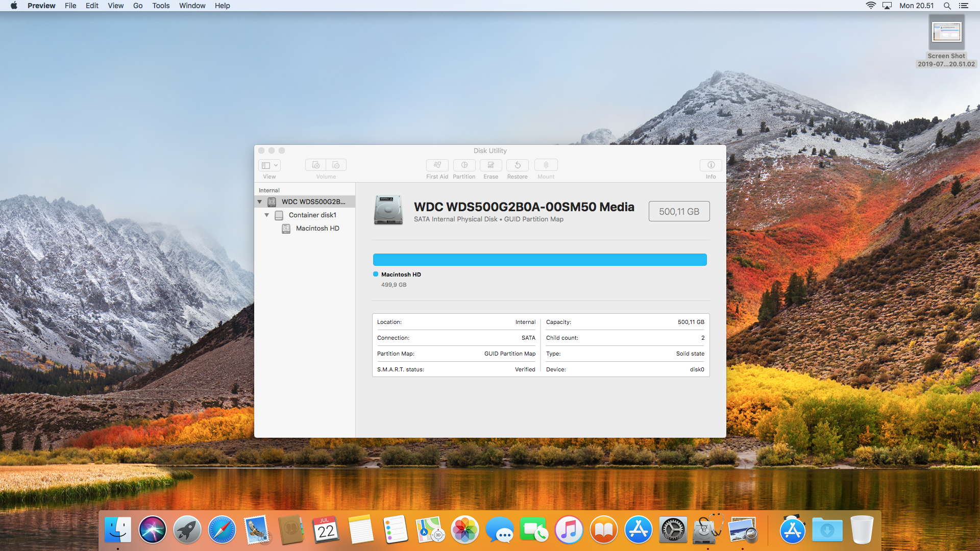Viewport: 980px width, 551px height.
Task: Click the add volume icon
Action: (x=315, y=165)
